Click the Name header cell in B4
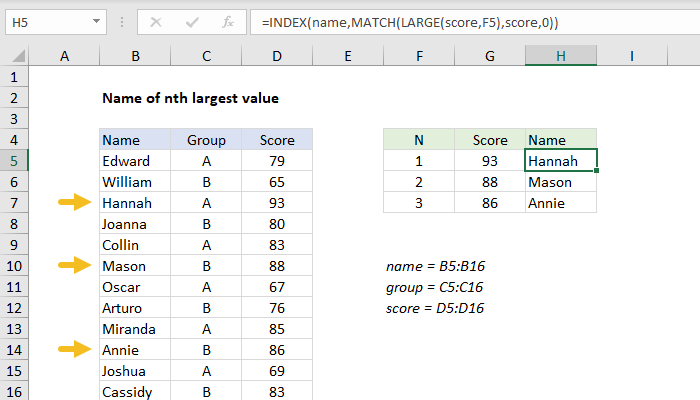700x400 pixels. [x=135, y=140]
